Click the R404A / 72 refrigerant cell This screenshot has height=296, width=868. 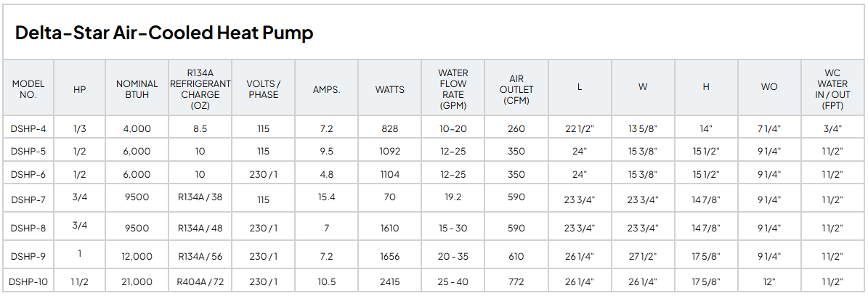[x=200, y=282]
